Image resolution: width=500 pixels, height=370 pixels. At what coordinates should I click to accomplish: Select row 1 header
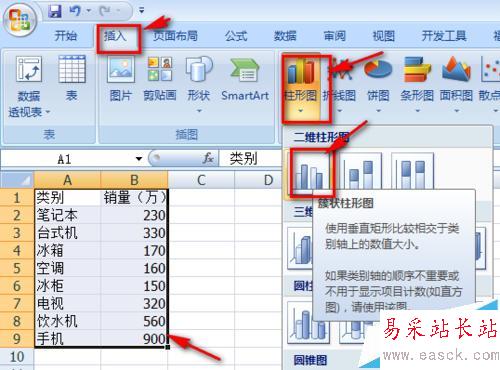(17, 198)
